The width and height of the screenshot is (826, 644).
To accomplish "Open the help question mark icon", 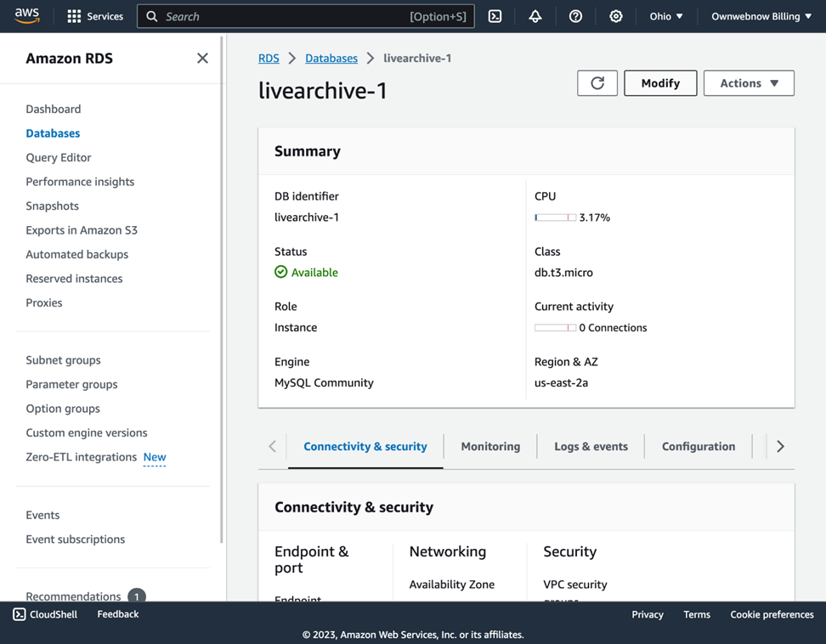I will (x=575, y=16).
